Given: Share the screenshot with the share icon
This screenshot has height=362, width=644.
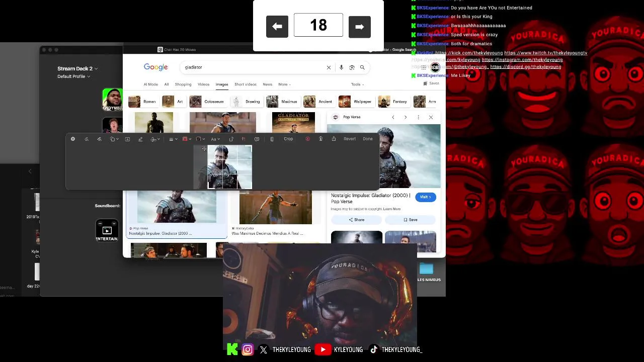Looking at the screenshot, I should 334,139.
